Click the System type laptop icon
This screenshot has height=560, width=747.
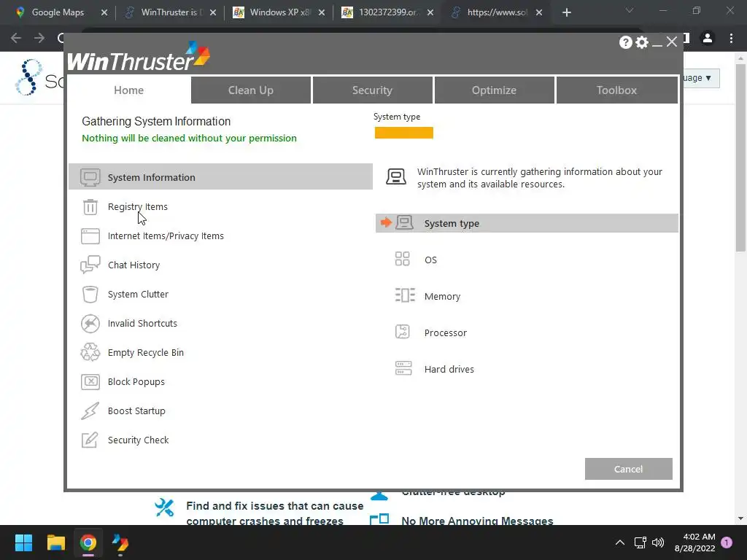(x=404, y=223)
